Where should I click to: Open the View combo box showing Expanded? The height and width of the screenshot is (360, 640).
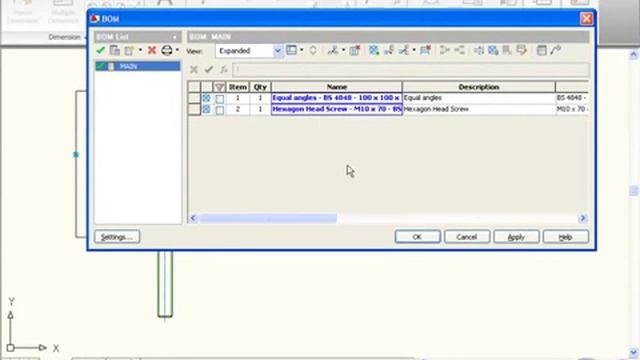click(x=249, y=51)
